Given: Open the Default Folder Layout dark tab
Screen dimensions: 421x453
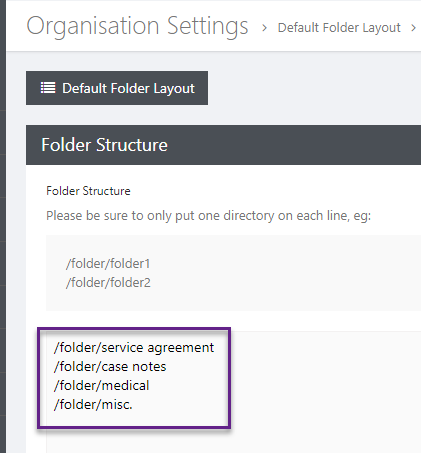Looking at the screenshot, I should pyautogui.click(x=117, y=88).
